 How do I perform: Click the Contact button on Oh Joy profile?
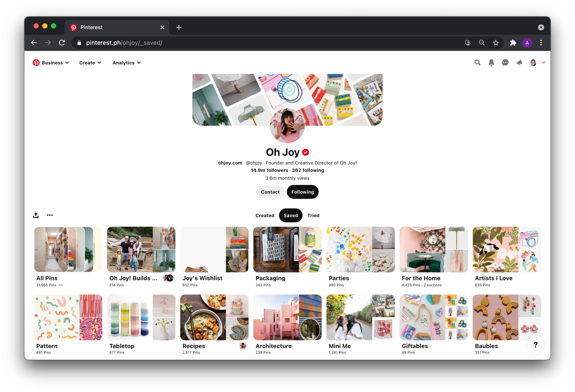click(x=270, y=192)
